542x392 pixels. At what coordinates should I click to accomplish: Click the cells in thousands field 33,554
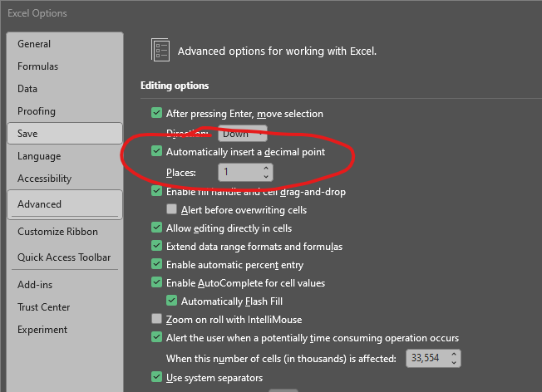click(x=428, y=358)
